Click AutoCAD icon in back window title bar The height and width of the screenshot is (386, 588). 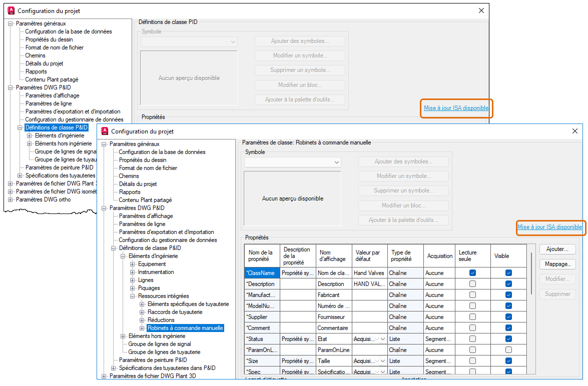tap(11, 10)
